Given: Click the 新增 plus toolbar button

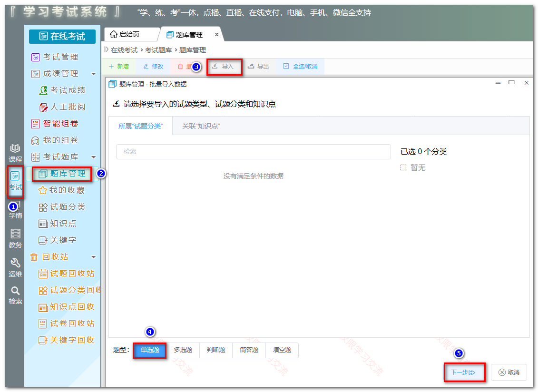Looking at the screenshot, I should 119,67.
